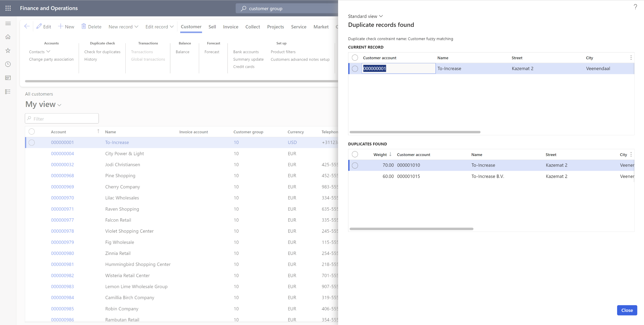
Task: Switch to the Market tab
Action: [x=321, y=27]
